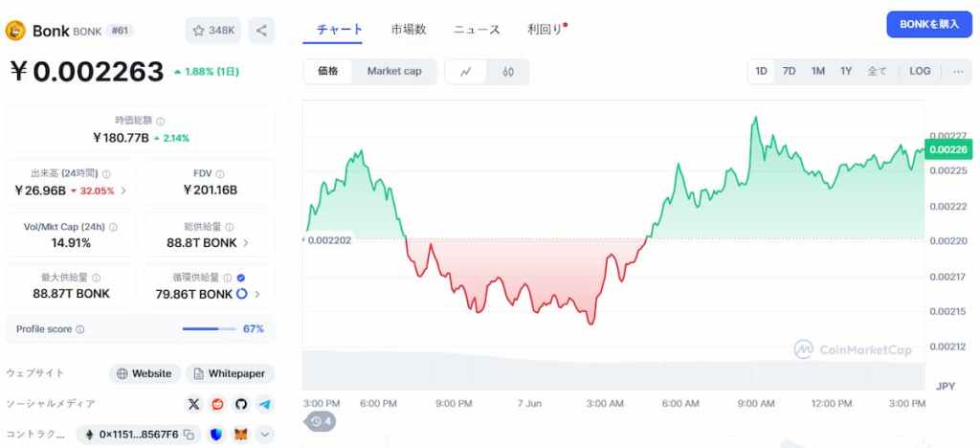Screen dimensions: 980x448
Task: Click the share icon next to watchlist
Action: 261,31
